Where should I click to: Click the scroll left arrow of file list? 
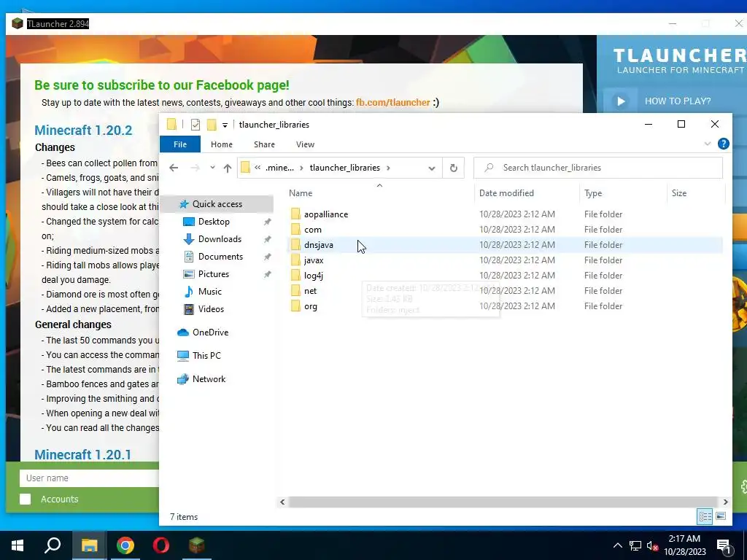[x=282, y=502]
